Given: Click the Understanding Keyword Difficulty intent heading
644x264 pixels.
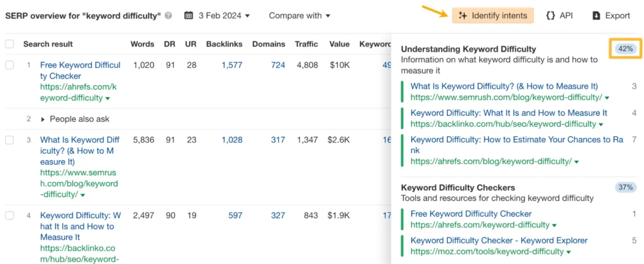Looking at the screenshot, I should [x=469, y=49].
